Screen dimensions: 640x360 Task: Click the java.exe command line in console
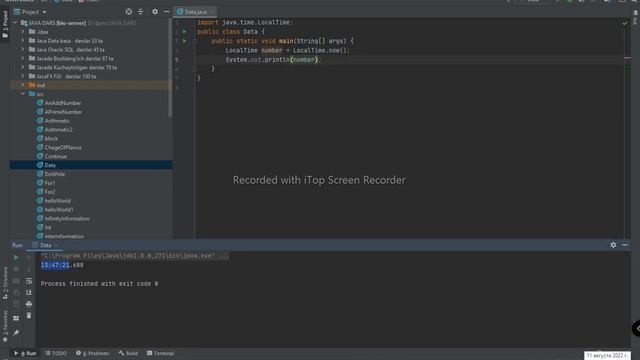tap(135, 256)
